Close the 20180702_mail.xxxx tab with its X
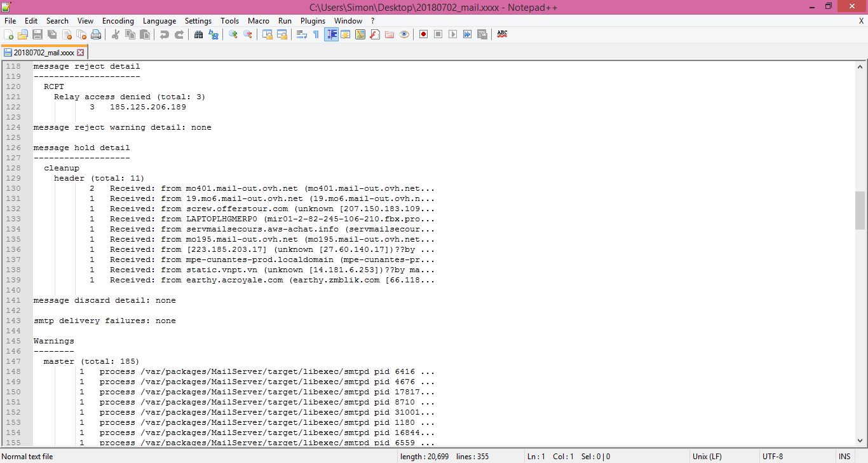The width and height of the screenshot is (868, 463). pos(81,53)
